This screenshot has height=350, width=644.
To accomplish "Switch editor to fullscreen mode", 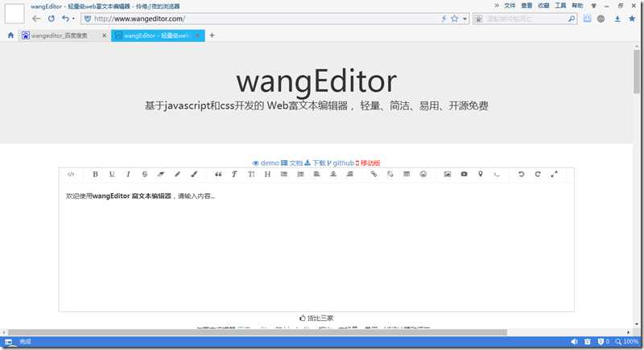I will pos(554,175).
